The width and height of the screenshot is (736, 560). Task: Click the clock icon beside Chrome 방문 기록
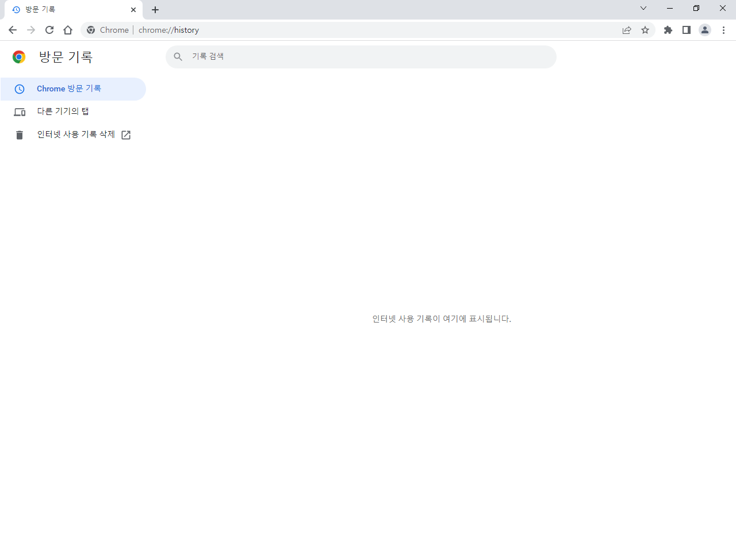(20, 89)
